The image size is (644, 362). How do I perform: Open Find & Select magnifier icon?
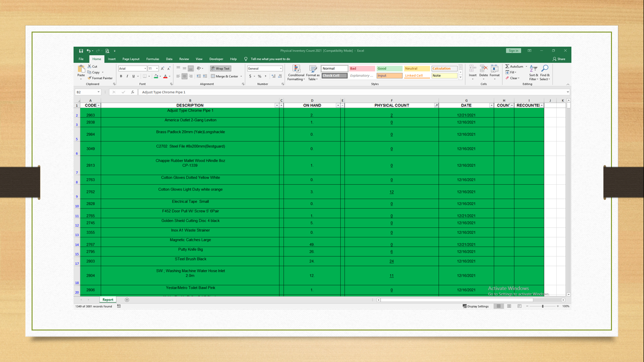coord(545,69)
